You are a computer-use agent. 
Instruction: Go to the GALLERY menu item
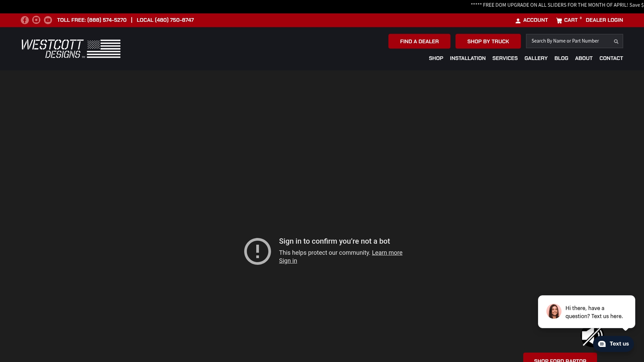tap(536, 58)
